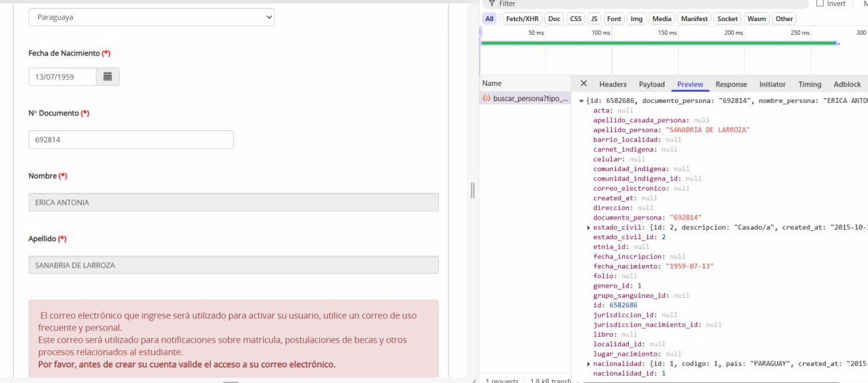
Task: Filter requests by Manifest
Action: tap(694, 19)
